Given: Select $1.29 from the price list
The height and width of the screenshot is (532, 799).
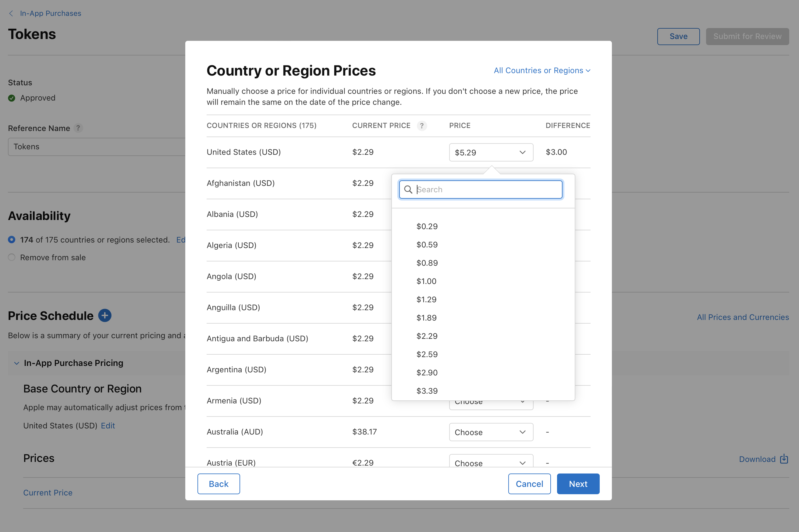Looking at the screenshot, I should coord(427,299).
